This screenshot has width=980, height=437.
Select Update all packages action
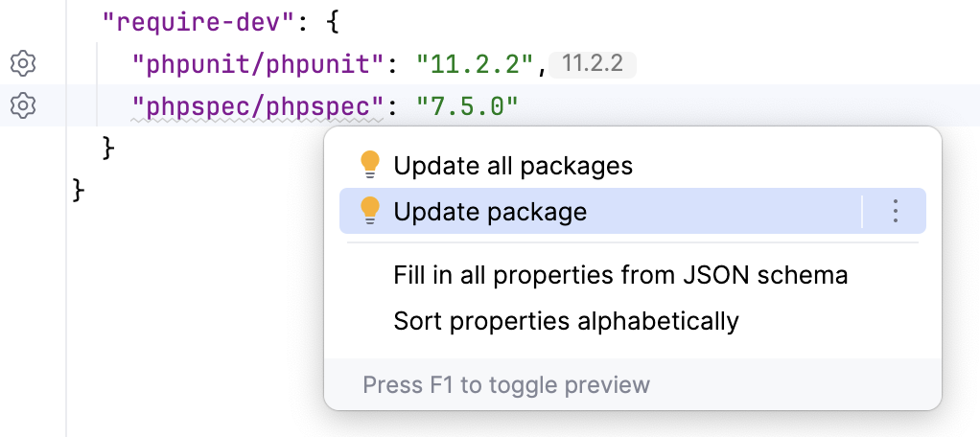pyautogui.click(x=513, y=166)
